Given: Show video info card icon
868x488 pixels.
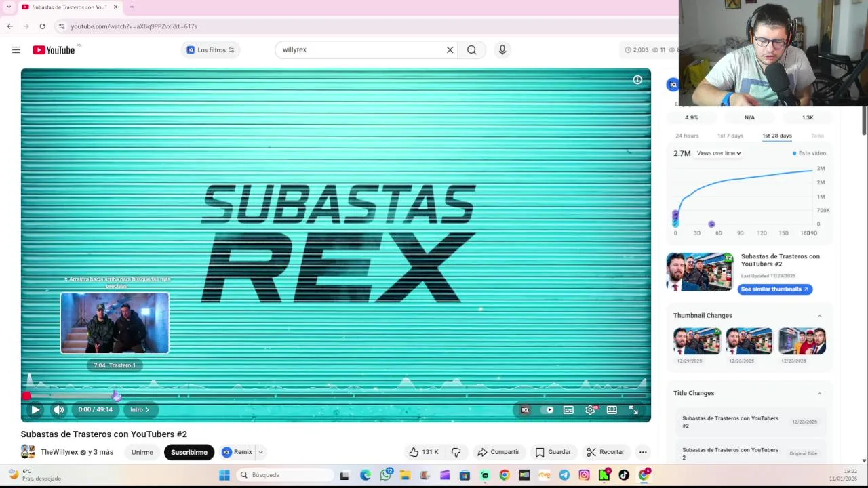Looking at the screenshot, I should 637,80.
